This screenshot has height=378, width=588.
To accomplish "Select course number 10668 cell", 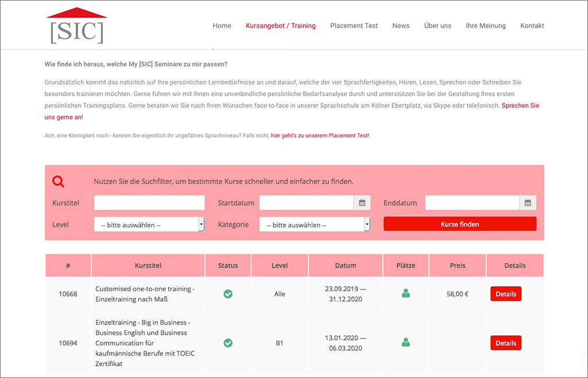I will click(68, 294).
